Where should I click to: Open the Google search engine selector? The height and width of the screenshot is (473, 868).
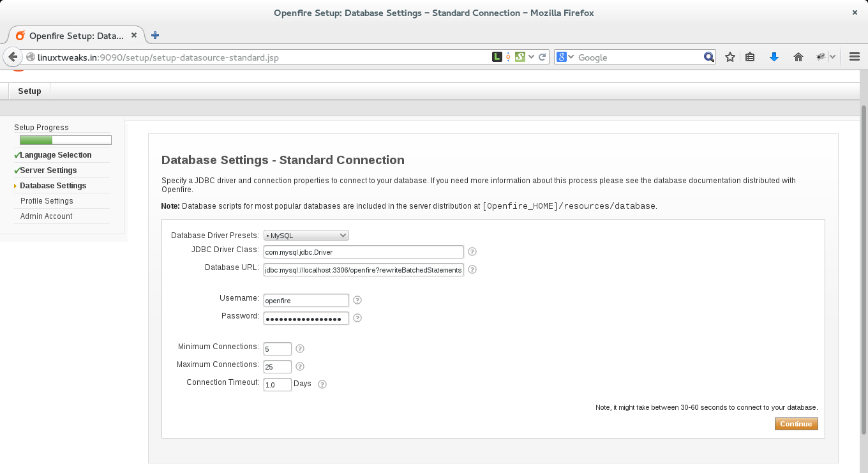coord(565,57)
